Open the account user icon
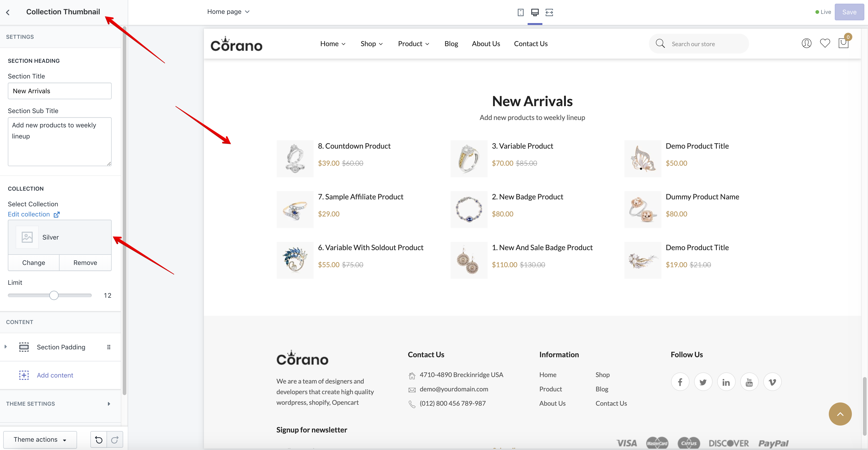This screenshot has height=450, width=868. tap(806, 43)
